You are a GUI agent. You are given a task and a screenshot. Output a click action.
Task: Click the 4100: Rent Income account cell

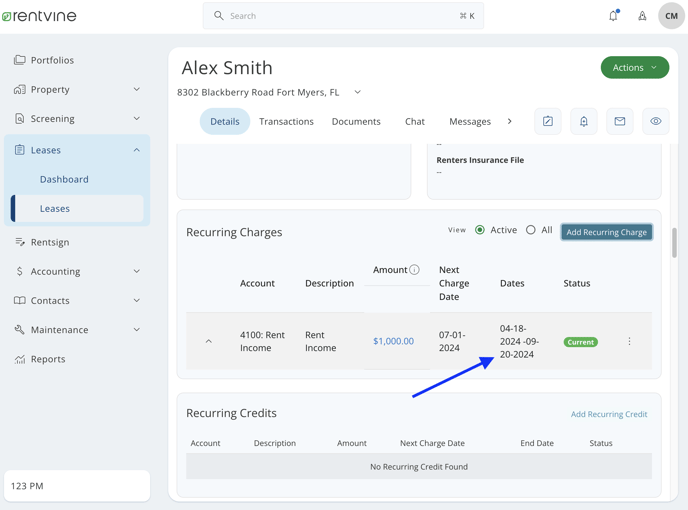(x=262, y=341)
